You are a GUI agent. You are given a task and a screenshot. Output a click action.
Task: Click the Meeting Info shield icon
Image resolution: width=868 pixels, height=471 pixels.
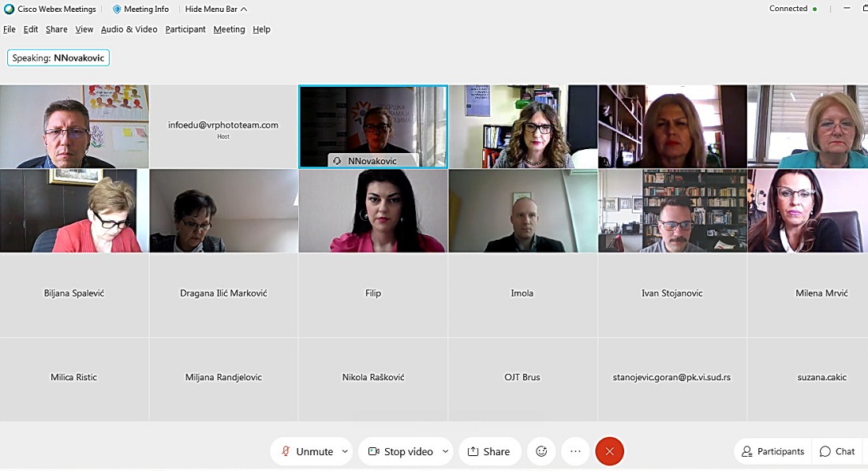tap(117, 9)
